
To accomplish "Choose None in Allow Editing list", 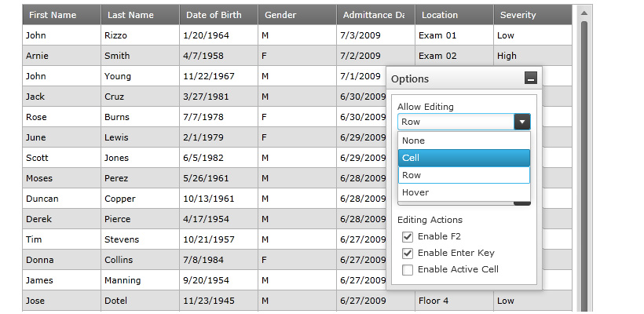I will [464, 141].
